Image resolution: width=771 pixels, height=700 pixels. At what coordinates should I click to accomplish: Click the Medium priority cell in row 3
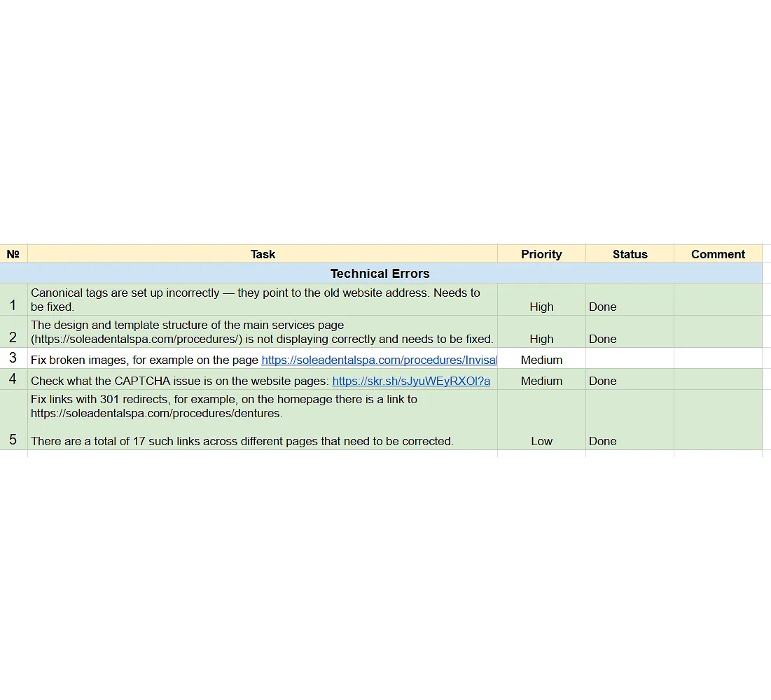[541, 359]
